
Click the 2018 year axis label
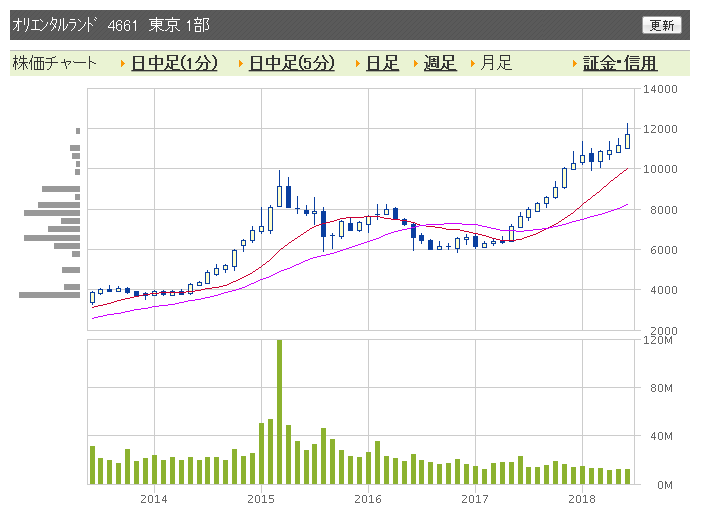click(582, 499)
